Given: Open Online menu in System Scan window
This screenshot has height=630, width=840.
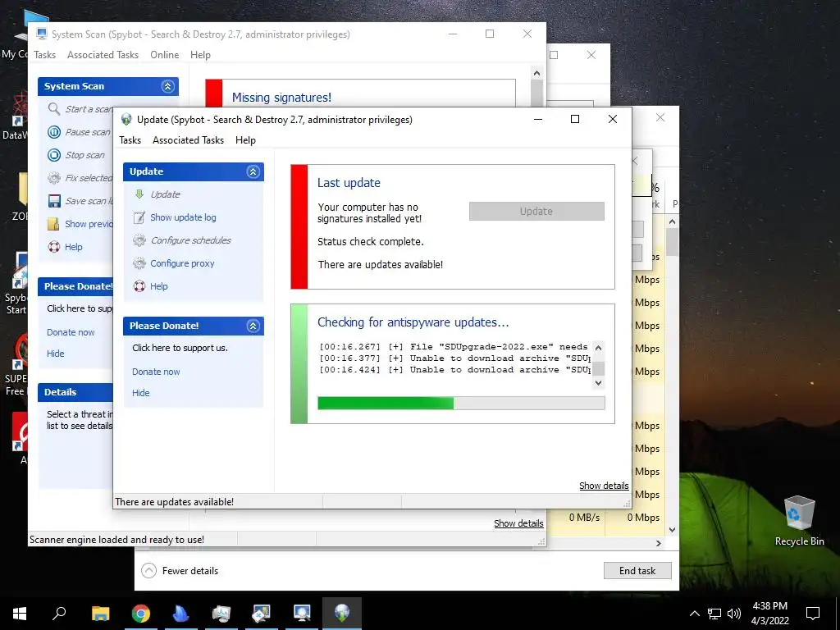Looking at the screenshot, I should coord(164,55).
